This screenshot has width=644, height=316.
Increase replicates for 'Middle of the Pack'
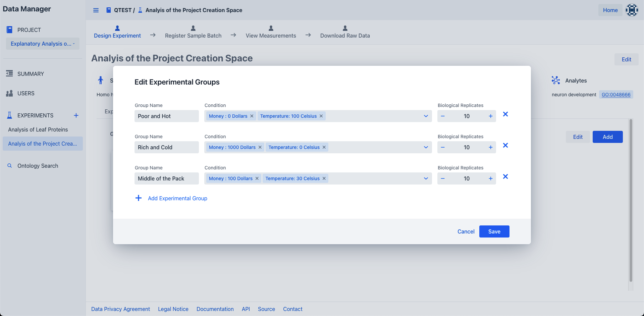[x=490, y=178]
